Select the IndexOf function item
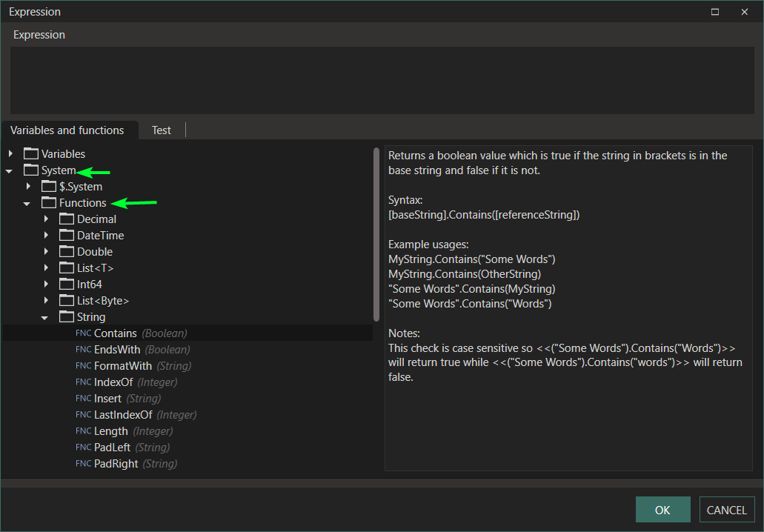 [x=113, y=382]
